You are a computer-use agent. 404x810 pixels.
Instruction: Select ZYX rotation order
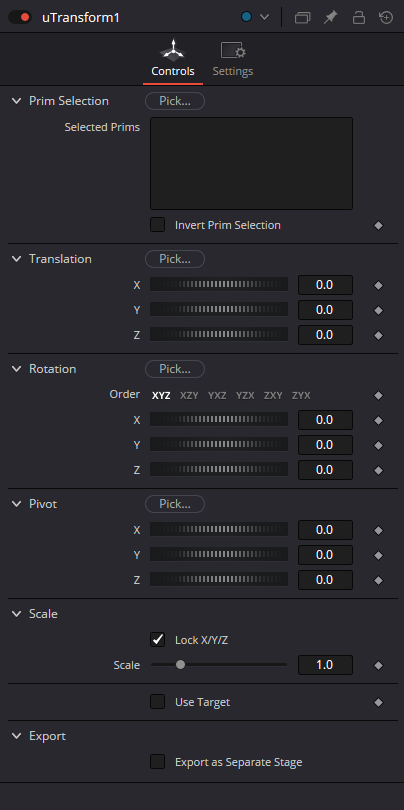point(301,396)
